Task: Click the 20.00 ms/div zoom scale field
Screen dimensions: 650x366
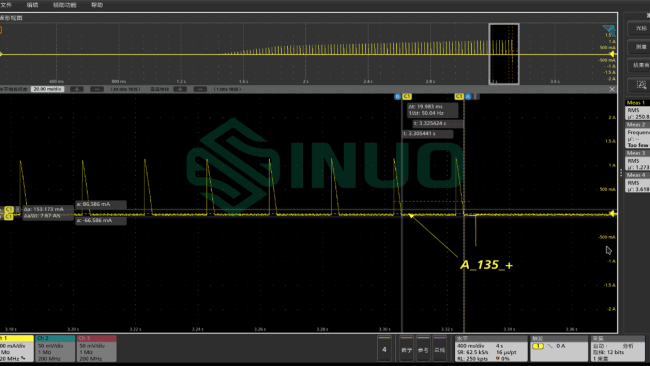Action: pos(47,89)
